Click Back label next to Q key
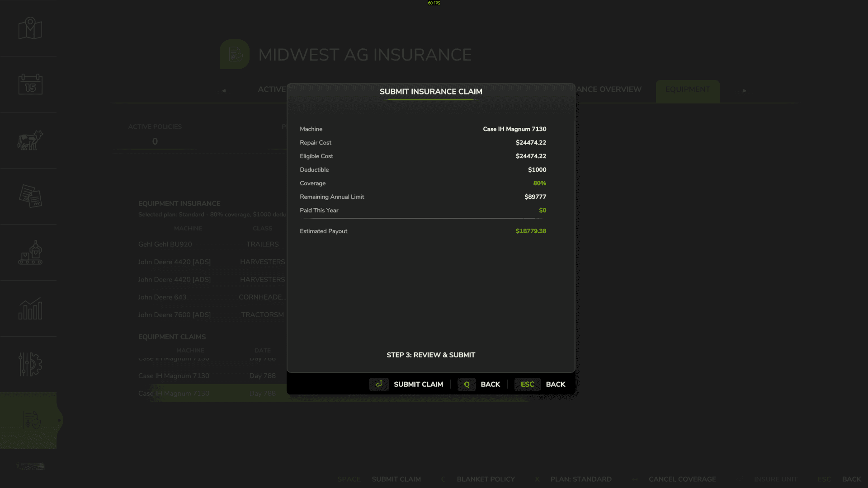 coord(490,384)
